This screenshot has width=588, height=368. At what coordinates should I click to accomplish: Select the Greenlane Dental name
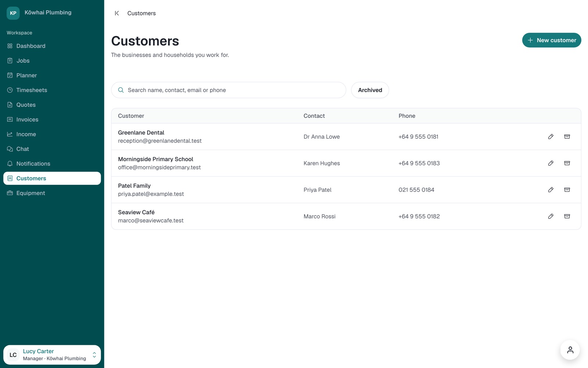141,132
